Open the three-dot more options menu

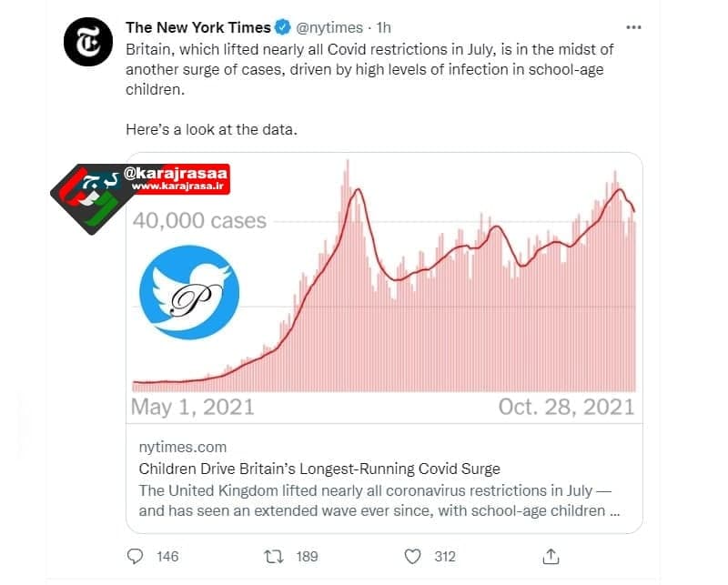(x=633, y=27)
